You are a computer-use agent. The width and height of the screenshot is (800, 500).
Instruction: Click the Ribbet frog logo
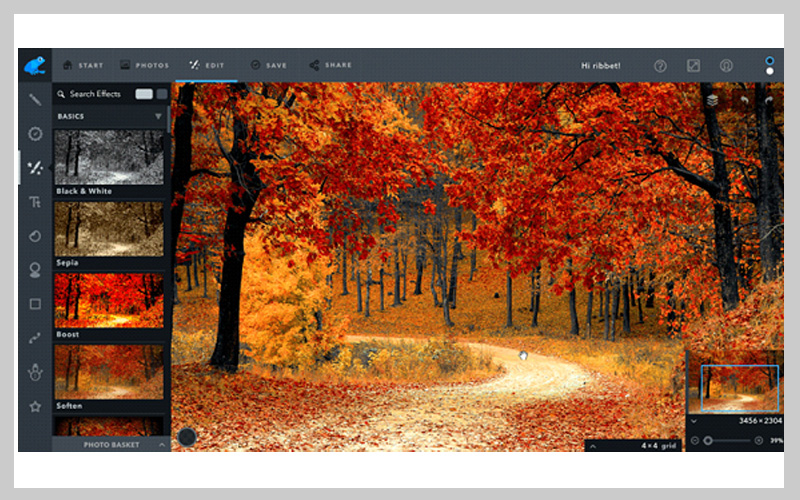pyautogui.click(x=35, y=65)
